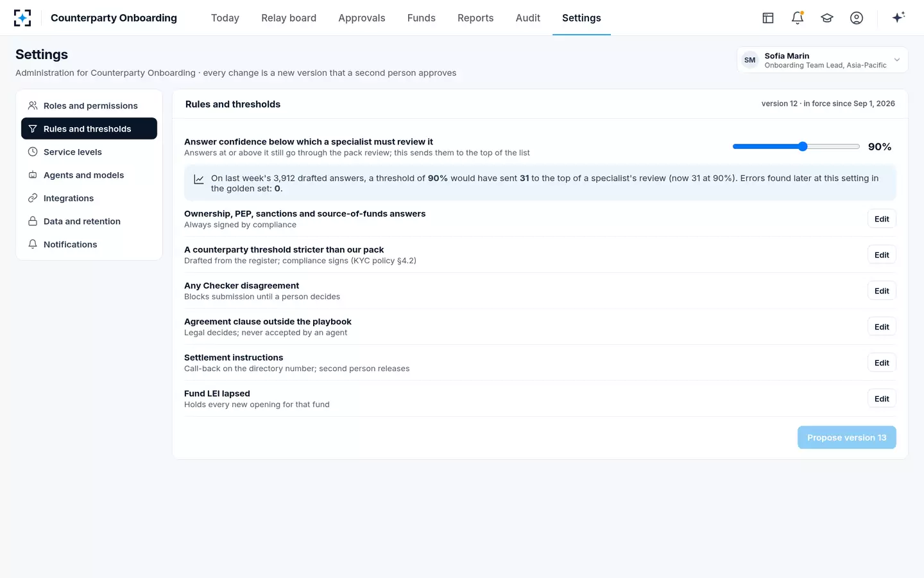Click the Agents and models robot icon
This screenshot has height=578, width=924.
(x=33, y=175)
